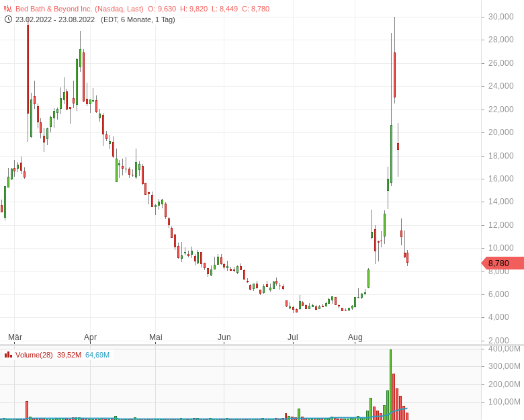Click the 18,000 price axis label
The height and width of the screenshot is (420, 524).
click(501, 156)
